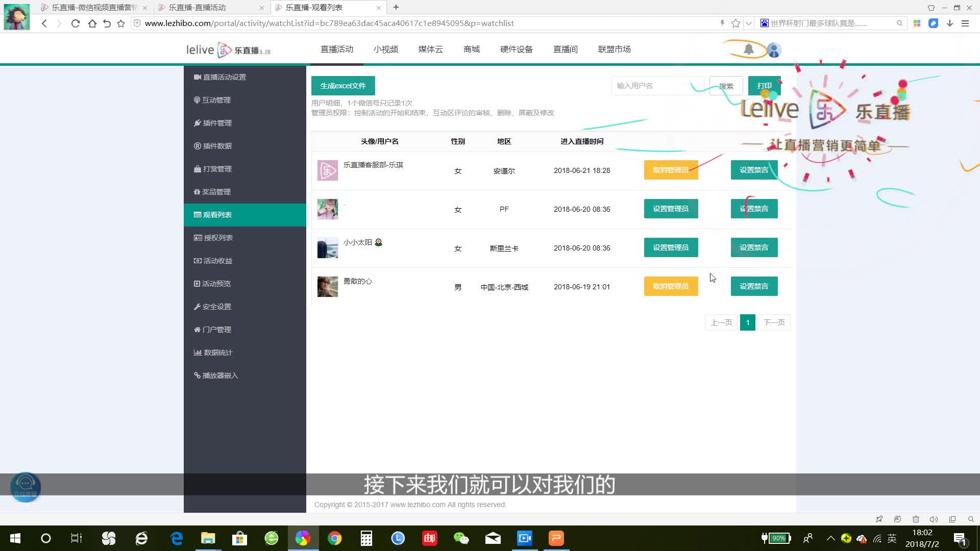980x551 pixels.
Task: Switch to the 小视频 navigation menu
Action: [x=385, y=49]
